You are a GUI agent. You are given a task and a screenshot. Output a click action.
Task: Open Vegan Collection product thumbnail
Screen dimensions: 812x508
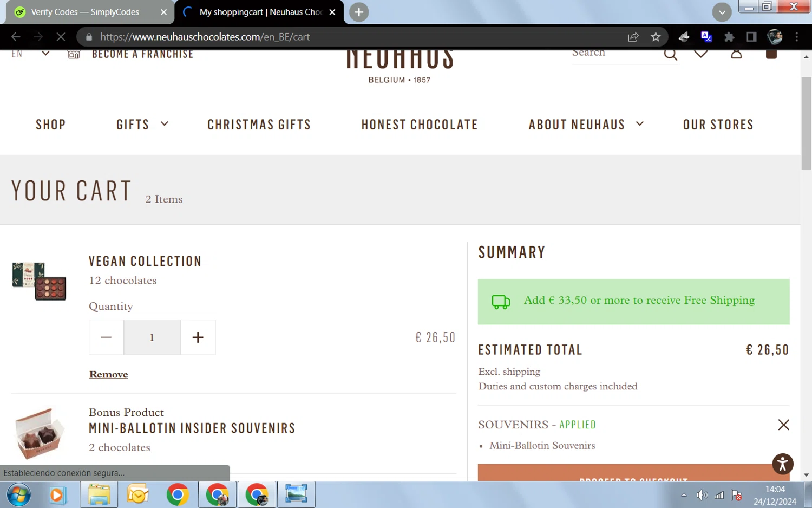[x=39, y=281]
